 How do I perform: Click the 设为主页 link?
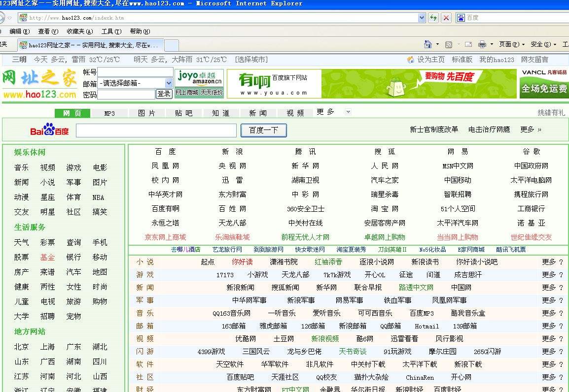pos(430,60)
